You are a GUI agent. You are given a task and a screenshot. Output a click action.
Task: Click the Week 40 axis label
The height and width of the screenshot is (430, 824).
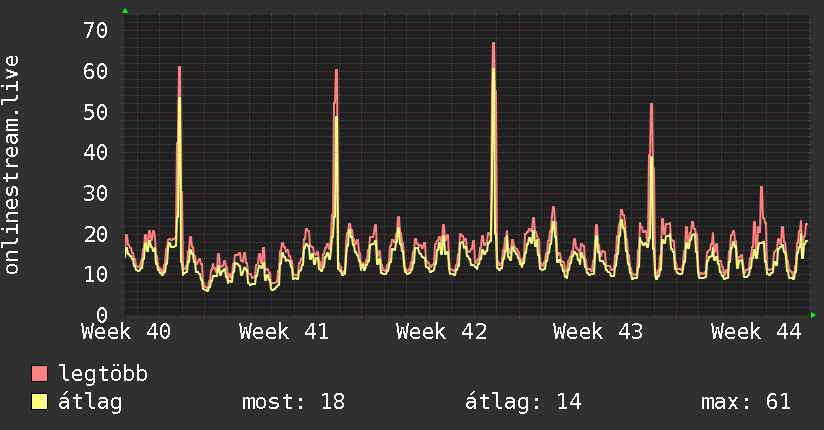click(126, 332)
